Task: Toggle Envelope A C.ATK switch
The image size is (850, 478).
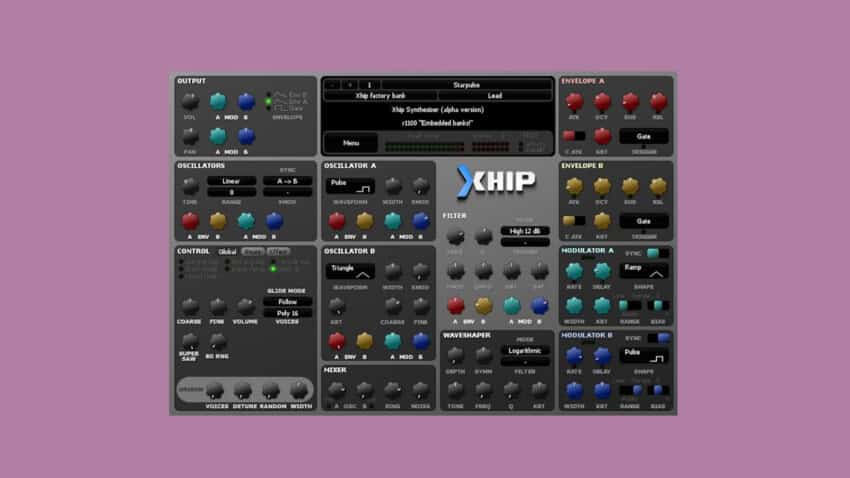Action: tap(574, 135)
